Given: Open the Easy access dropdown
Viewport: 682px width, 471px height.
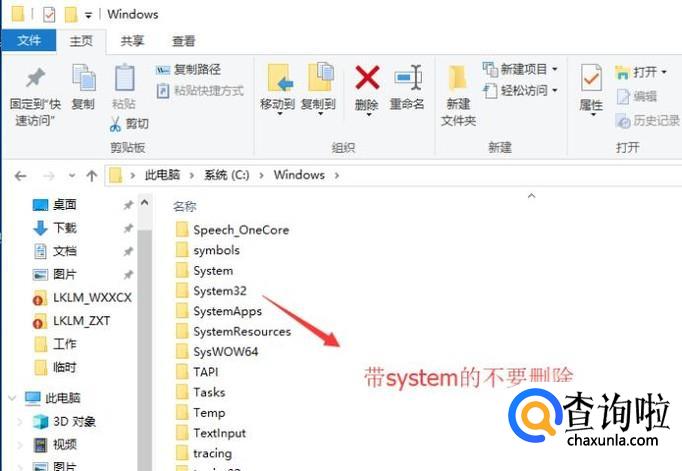Looking at the screenshot, I should tap(555, 90).
